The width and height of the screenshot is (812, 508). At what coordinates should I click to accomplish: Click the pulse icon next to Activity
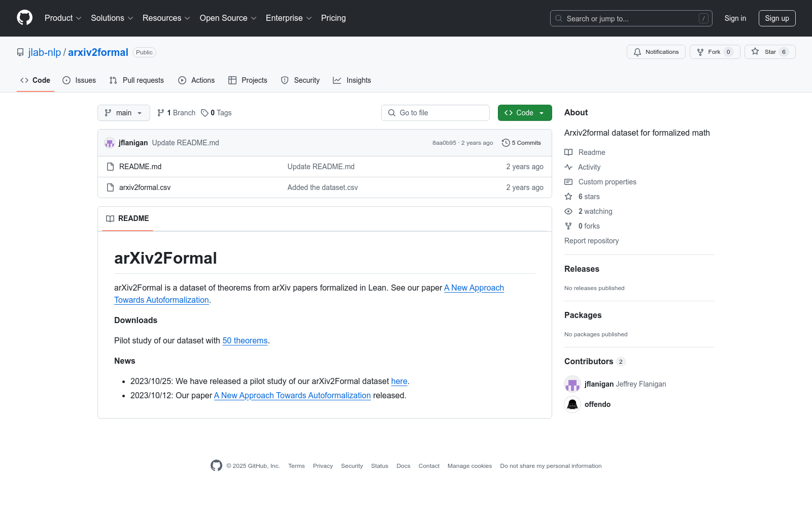click(x=568, y=167)
